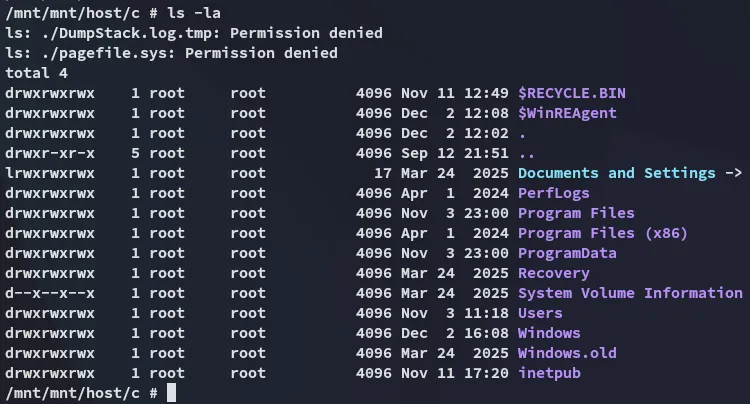The height and width of the screenshot is (404, 750).
Task: Click the 'd--x--x--x' permission string
Action: tap(50, 294)
